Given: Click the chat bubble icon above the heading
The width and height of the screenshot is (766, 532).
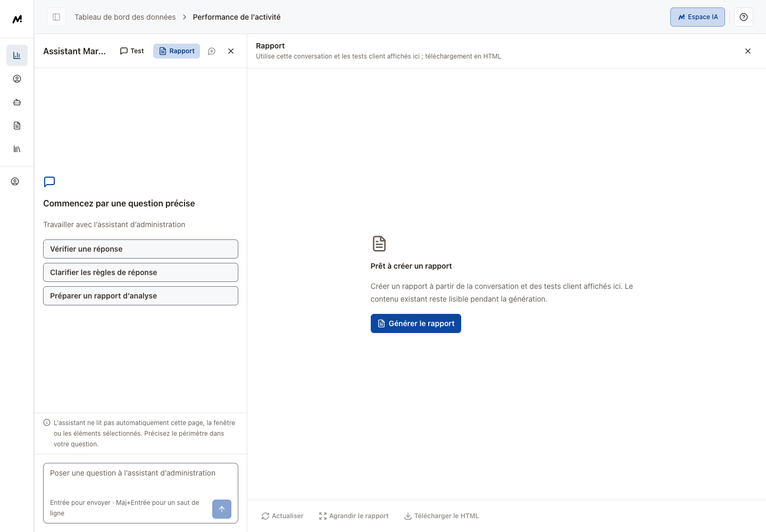Looking at the screenshot, I should 49,182.
